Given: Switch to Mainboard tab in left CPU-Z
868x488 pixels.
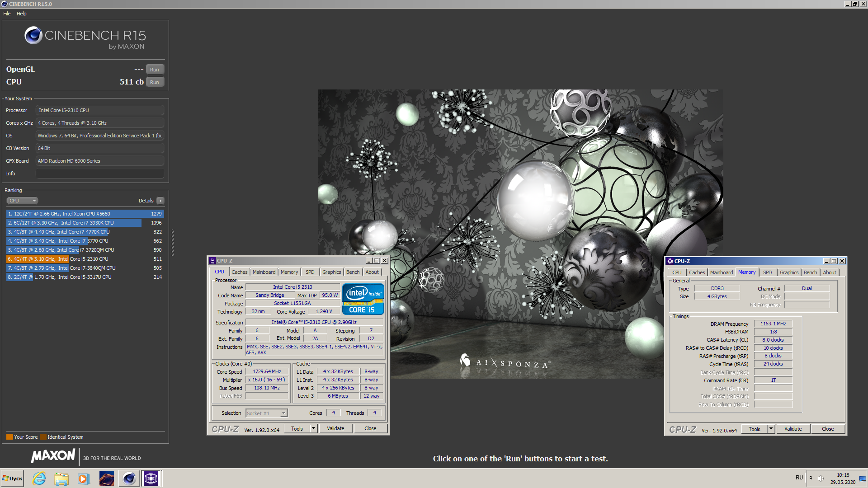Looking at the screenshot, I should click(x=264, y=272).
